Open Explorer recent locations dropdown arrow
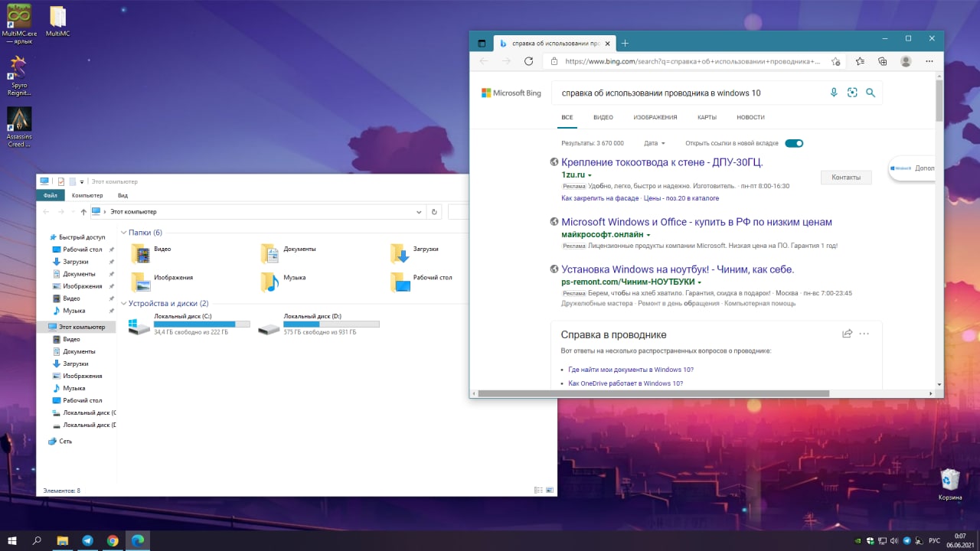 (x=73, y=212)
